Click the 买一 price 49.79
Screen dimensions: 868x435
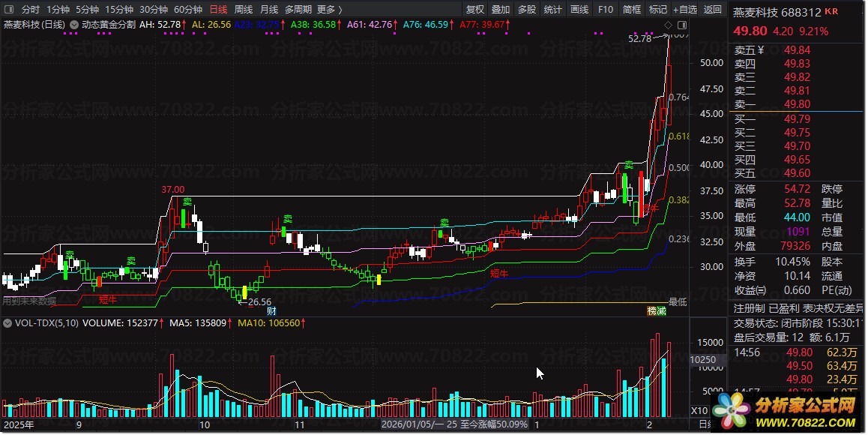click(x=797, y=119)
